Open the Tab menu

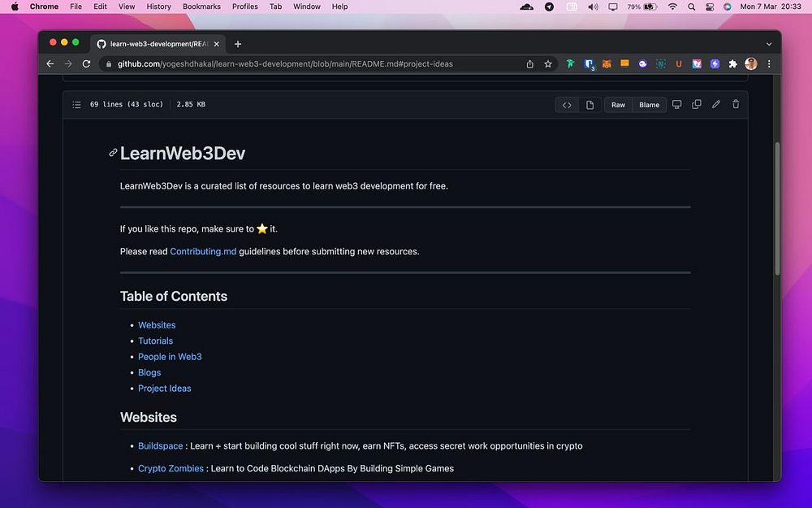tap(275, 7)
